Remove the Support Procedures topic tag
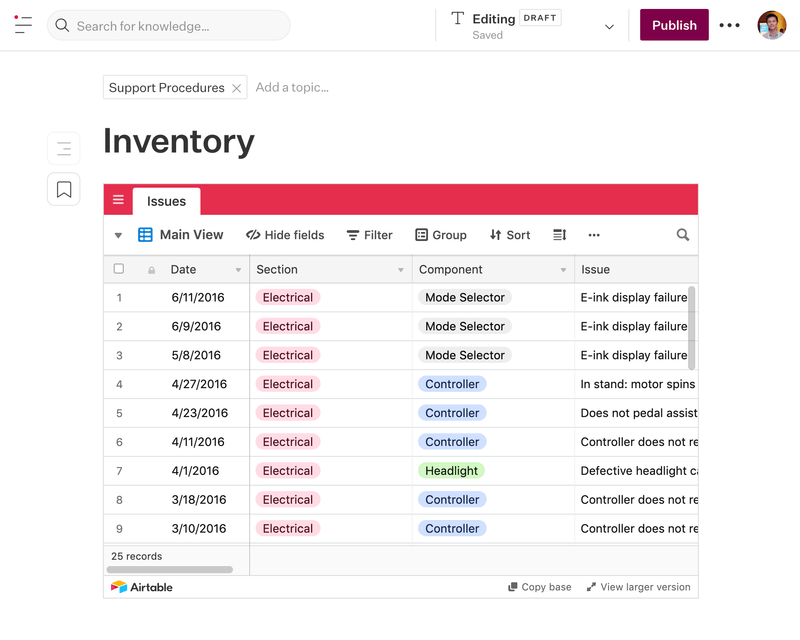Image resolution: width=800 pixels, height=640 pixels. pyautogui.click(x=236, y=87)
